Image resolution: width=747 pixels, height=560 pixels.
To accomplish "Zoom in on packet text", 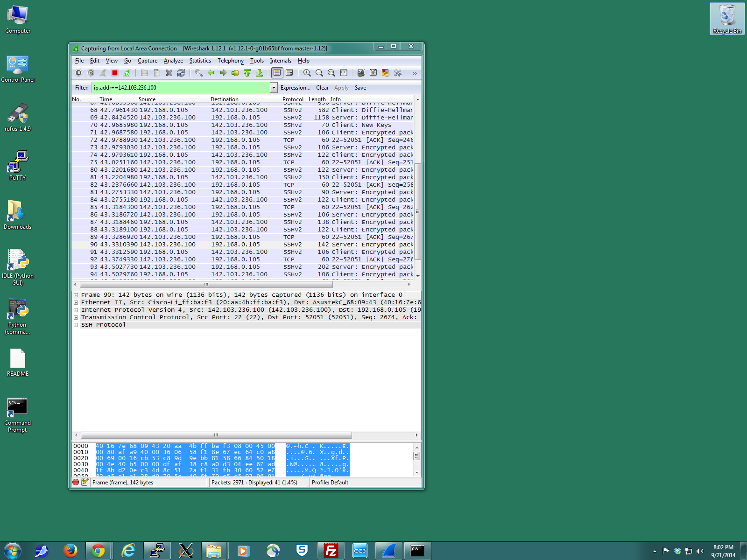I will [307, 73].
